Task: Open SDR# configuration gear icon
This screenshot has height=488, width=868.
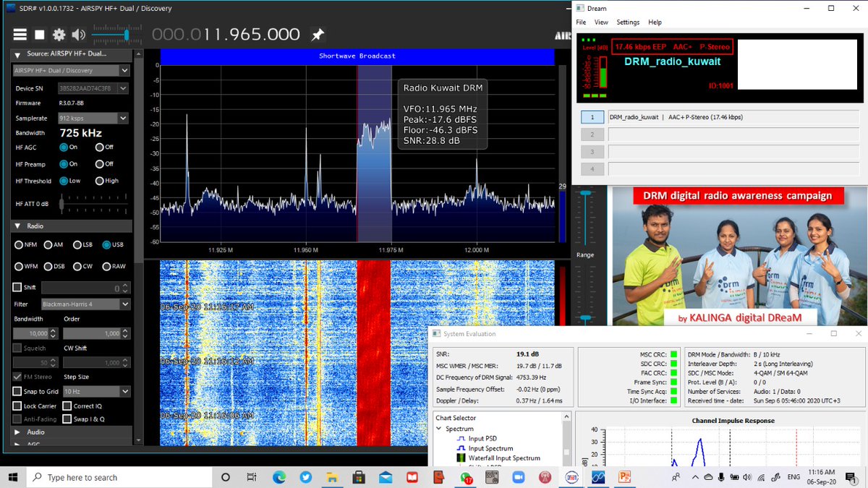Action: 59,35
